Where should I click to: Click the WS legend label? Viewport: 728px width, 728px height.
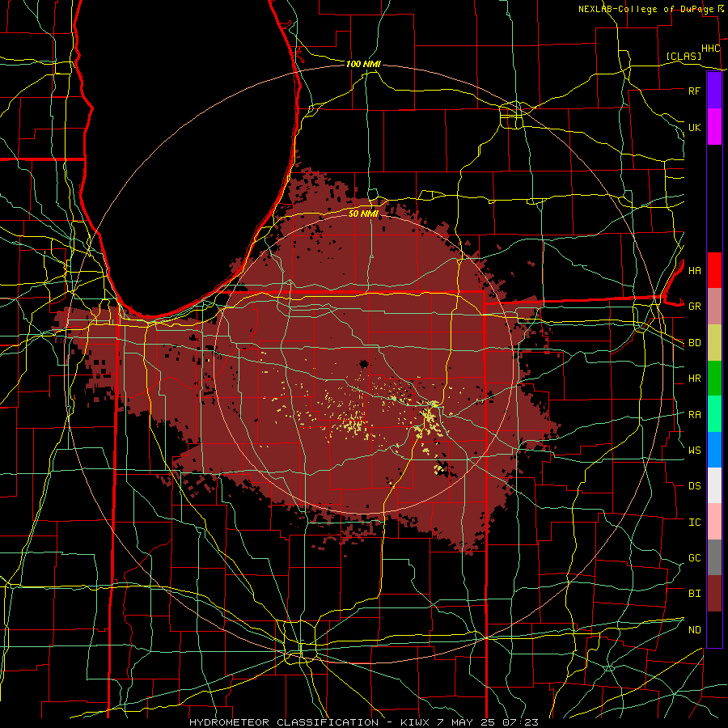tap(694, 451)
